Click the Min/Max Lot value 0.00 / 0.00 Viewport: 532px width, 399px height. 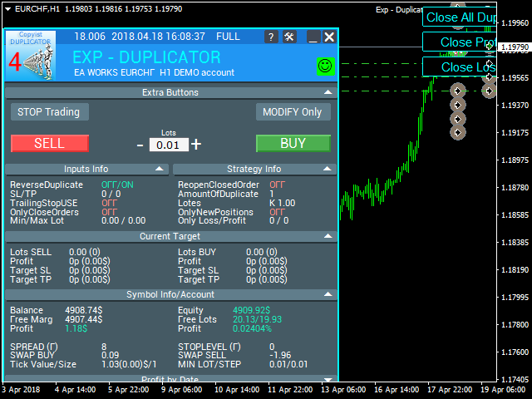pos(124,220)
